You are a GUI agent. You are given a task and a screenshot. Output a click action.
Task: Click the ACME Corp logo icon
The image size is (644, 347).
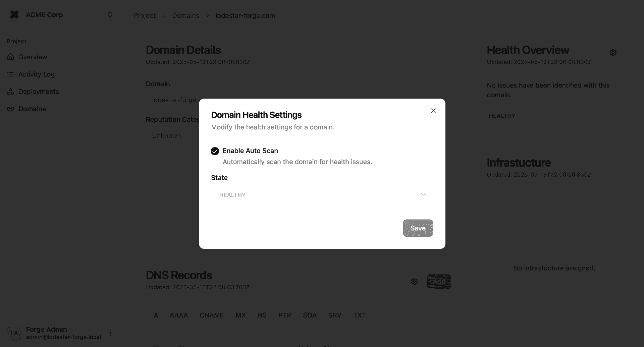(x=14, y=15)
